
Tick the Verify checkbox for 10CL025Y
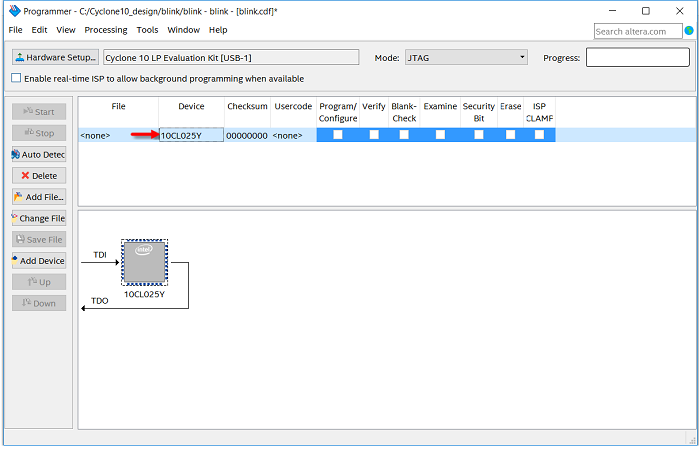[374, 135]
